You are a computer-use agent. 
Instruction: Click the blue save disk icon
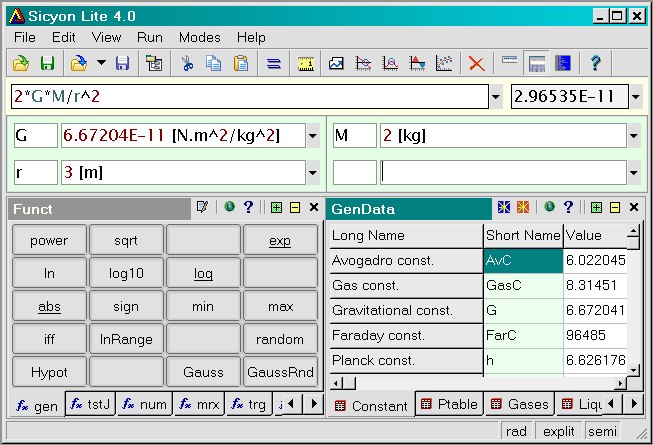coord(122,63)
